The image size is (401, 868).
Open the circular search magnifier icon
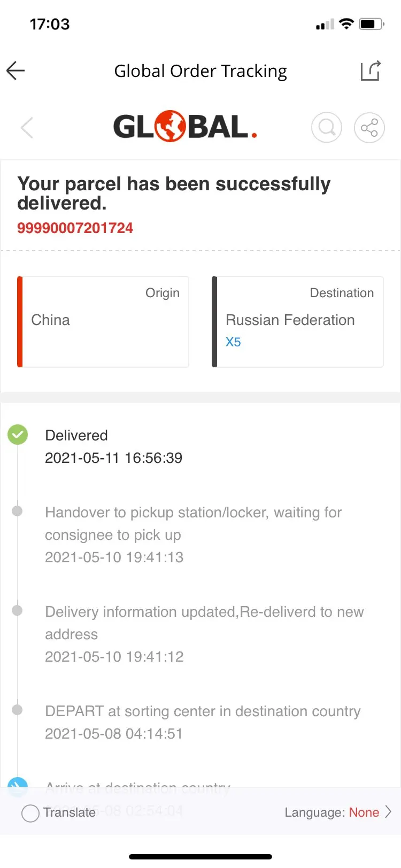point(326,128)
